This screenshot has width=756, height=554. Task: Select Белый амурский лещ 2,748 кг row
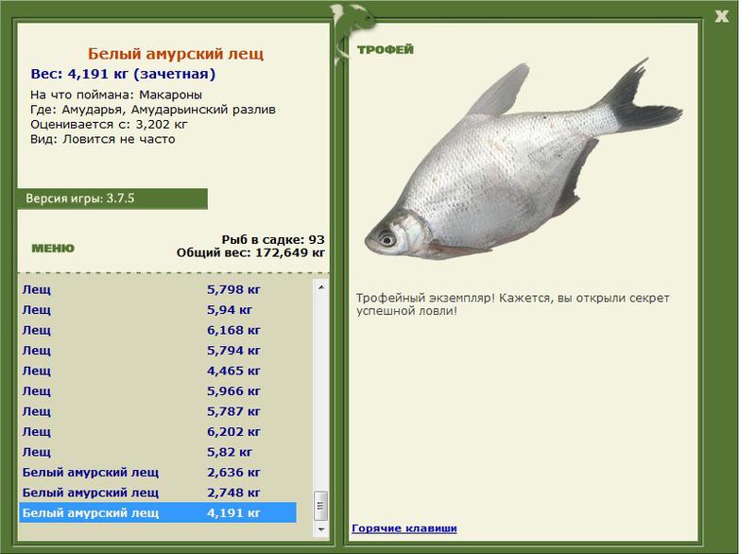tap(158, 493)
